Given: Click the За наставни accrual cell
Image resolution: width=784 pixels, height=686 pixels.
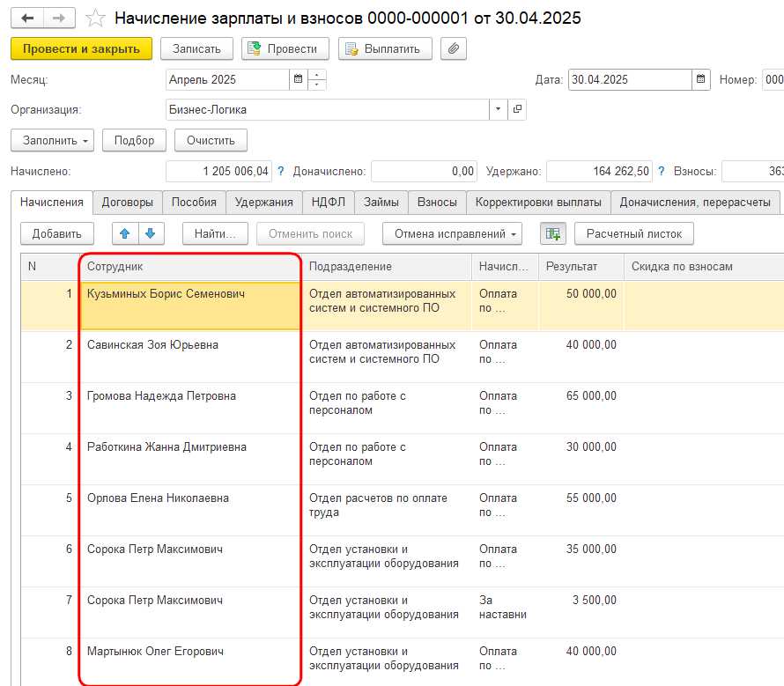Looking at the screenshot, I should tap(505, 612).
